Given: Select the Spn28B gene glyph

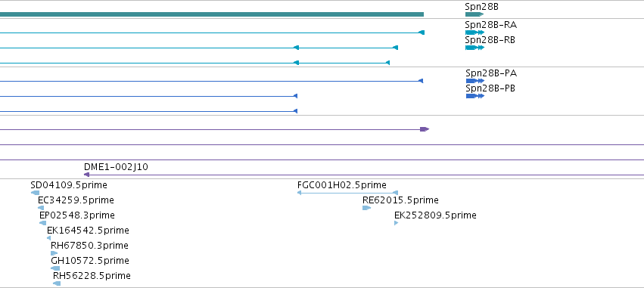Looking at the screenshot, I should click(474, 14).
